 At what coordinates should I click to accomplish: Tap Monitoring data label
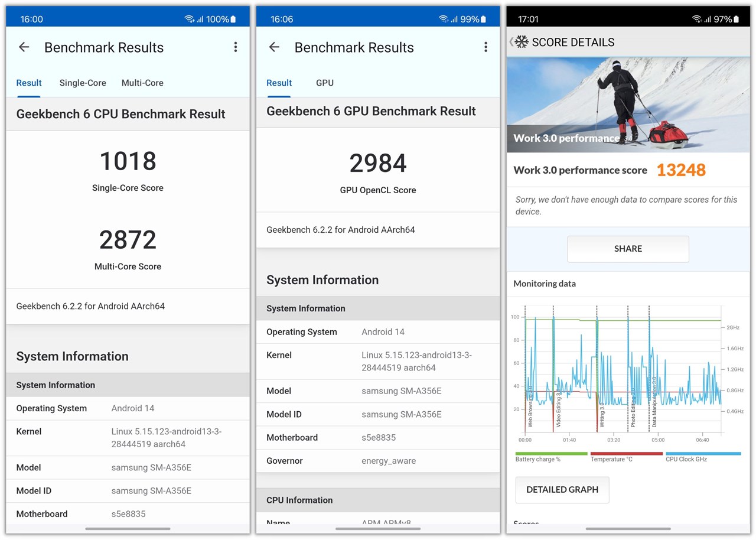pyautogui.click(x=545, y=284)
